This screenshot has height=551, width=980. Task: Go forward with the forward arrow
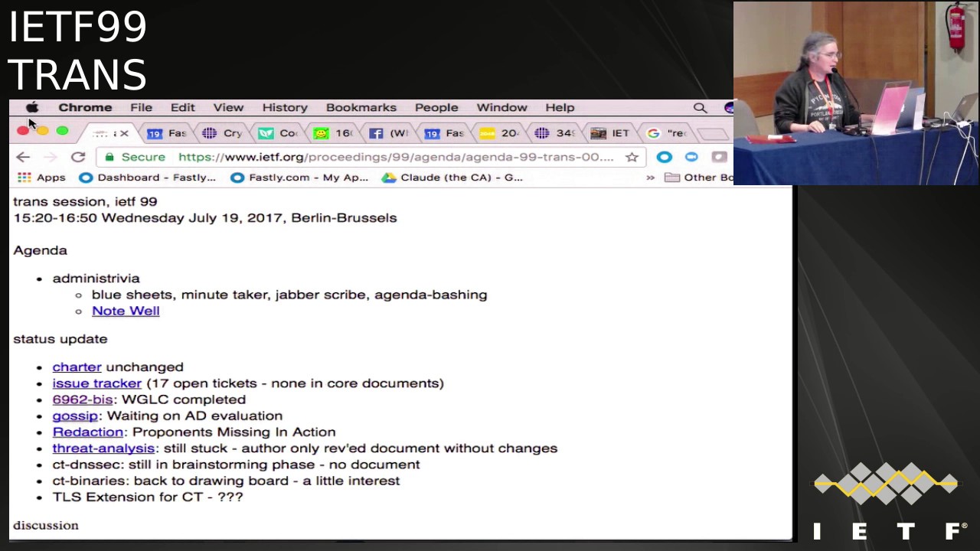(51, 157)
